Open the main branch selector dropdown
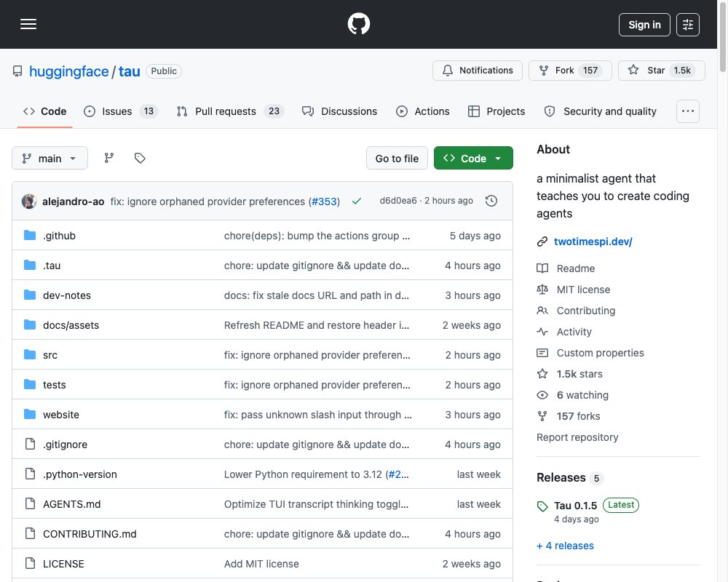The width and height of the screenshot is (728, 582). click(x=50, y=159)
